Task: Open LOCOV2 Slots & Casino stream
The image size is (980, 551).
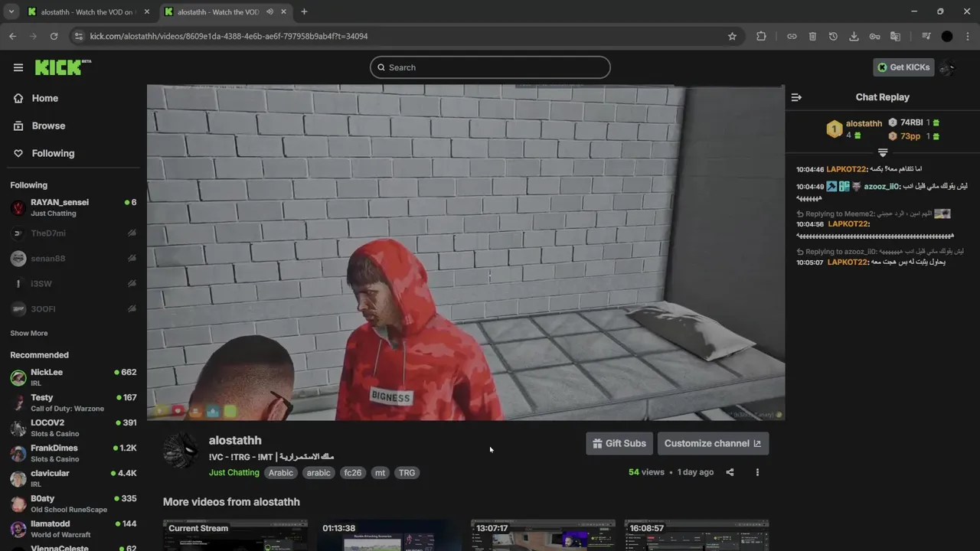Action: [73, 428]
